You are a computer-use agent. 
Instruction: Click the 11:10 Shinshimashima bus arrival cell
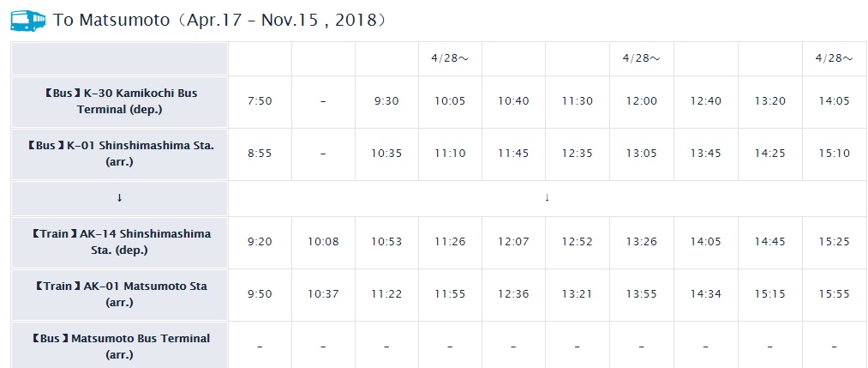[x=450, y=154]
